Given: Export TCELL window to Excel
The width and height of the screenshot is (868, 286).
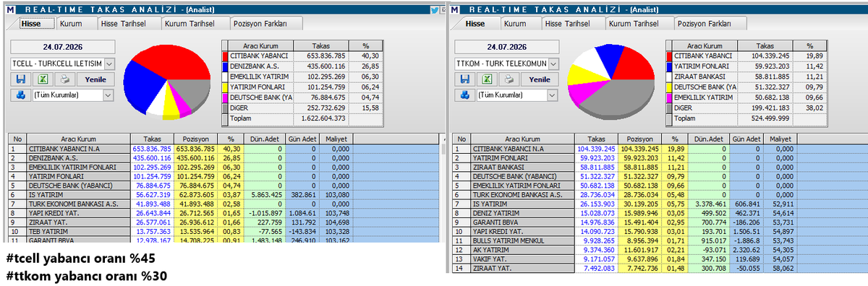Looking at the screenshot, I should click(x=43, y=79).
